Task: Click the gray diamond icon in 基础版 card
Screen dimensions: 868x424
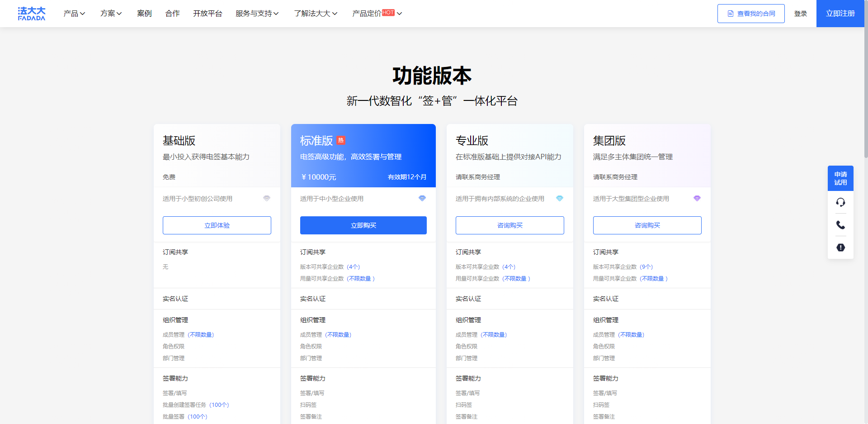Action: click(x=267, y=198)
